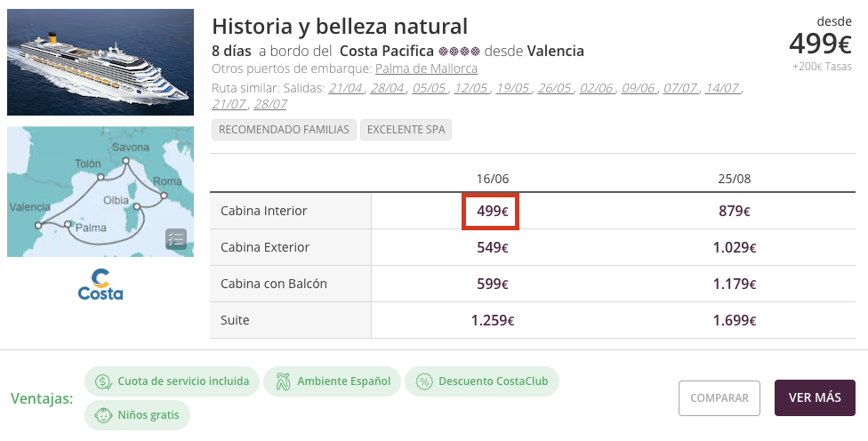Image resolution: width=868 pixels, height=441 pixels.
Task: Select the 28/07 departure date link
Action: [270, 104]
